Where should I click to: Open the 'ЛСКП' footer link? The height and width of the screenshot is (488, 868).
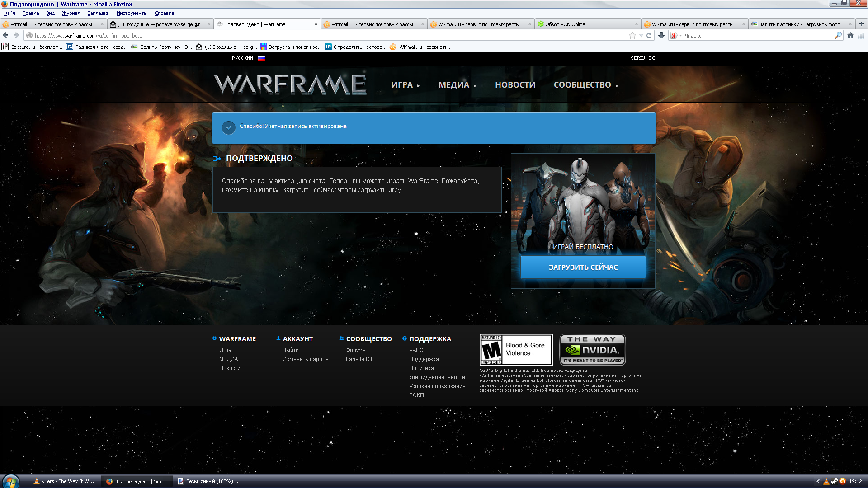[x=416, y=395]
